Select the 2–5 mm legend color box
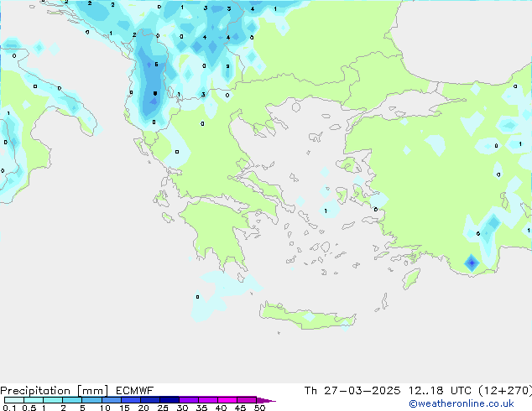Image resolution: width=532 pixels, height=411 pixels. 72,400
